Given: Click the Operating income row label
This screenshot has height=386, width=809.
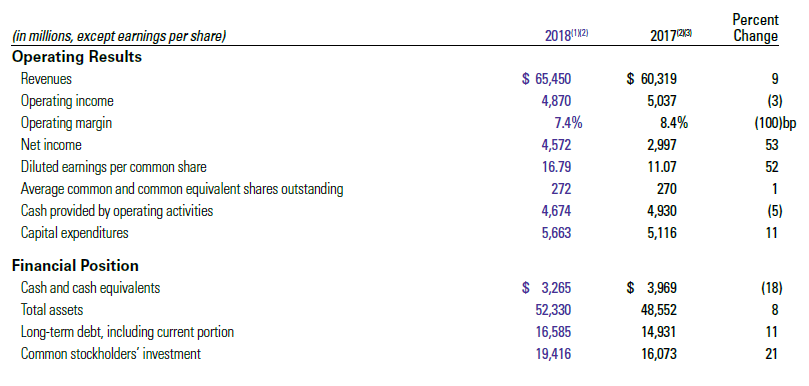Looking at the screenshot, I should click(x=67, y=101).
